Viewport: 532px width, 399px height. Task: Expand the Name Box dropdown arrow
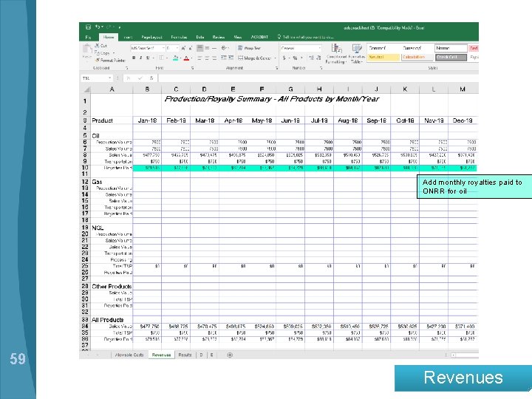pos(109,78)
